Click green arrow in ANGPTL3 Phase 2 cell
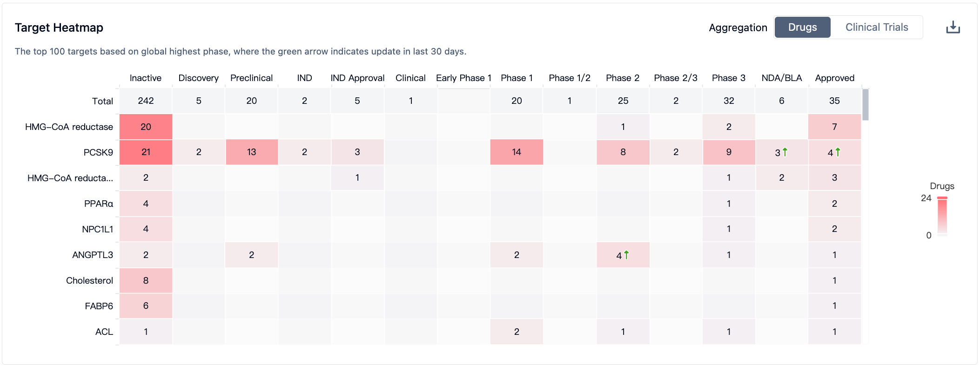980x367 pixels. [x=626, y=255]
